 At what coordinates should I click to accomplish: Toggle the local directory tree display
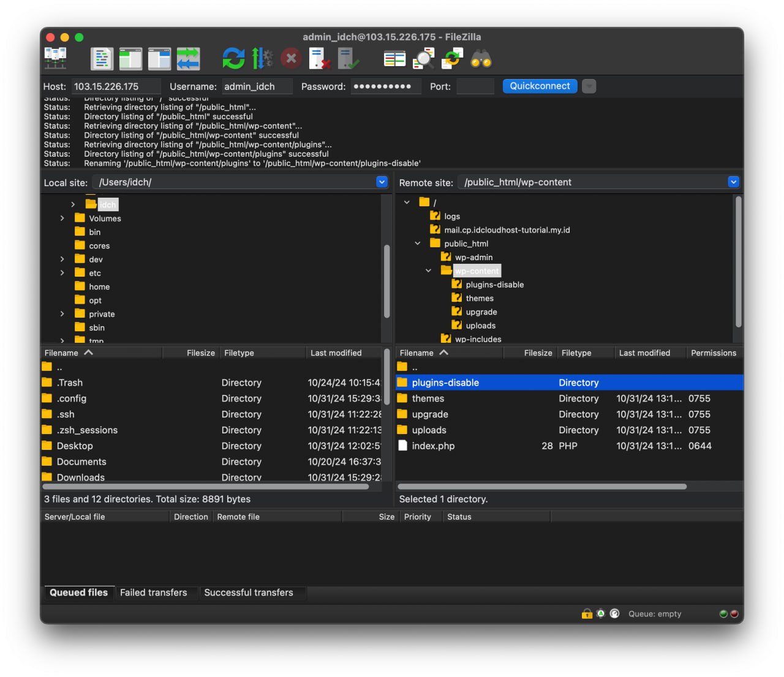(x=130, y=59)
